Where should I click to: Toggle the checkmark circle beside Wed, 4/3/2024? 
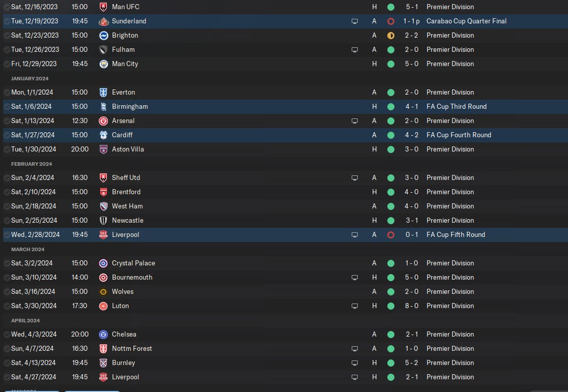click(7, 335)
